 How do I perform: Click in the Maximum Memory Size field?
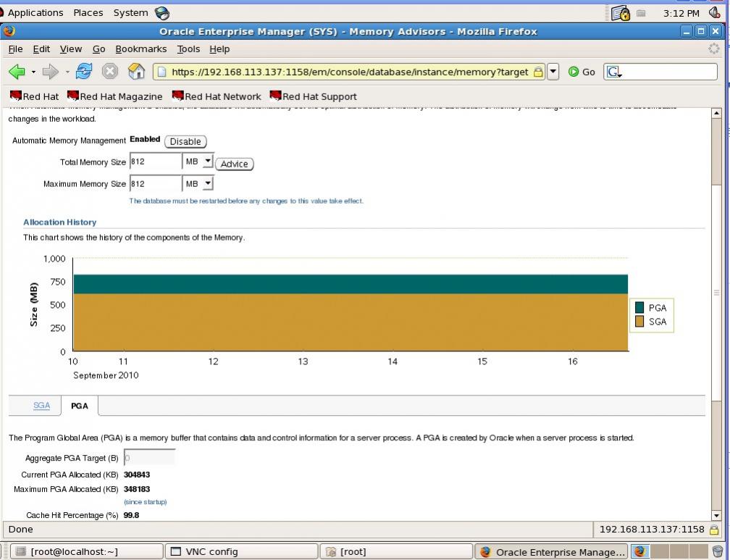pos(156,184)
